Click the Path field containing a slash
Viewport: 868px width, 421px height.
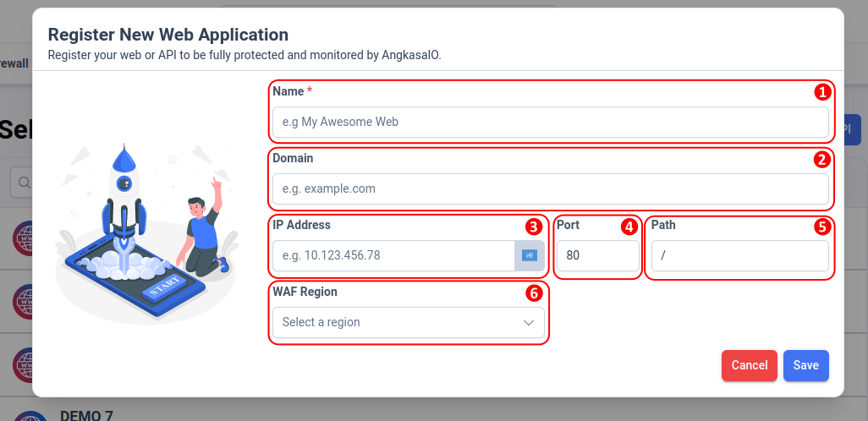pos(740,255)
